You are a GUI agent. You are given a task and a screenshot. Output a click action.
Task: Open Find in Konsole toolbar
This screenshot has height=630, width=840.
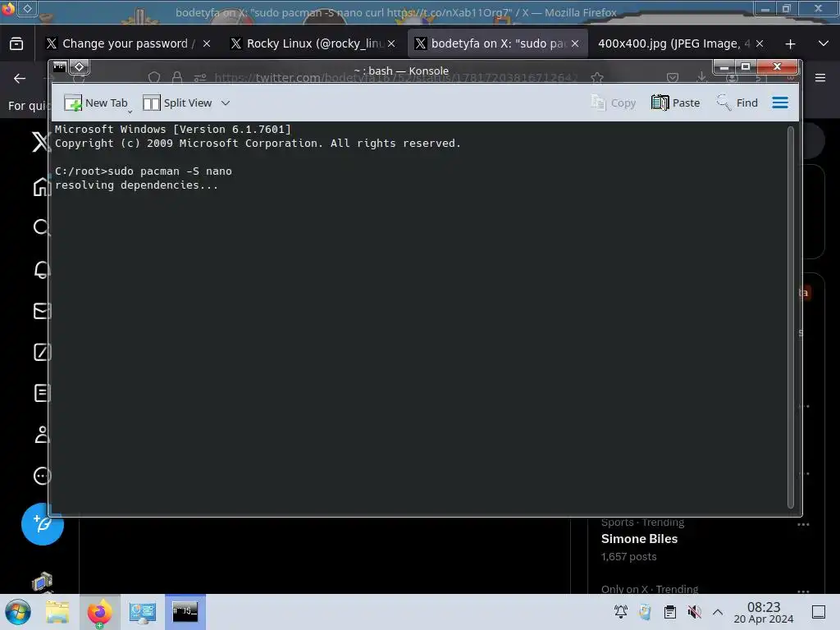(x=737, y=103)
